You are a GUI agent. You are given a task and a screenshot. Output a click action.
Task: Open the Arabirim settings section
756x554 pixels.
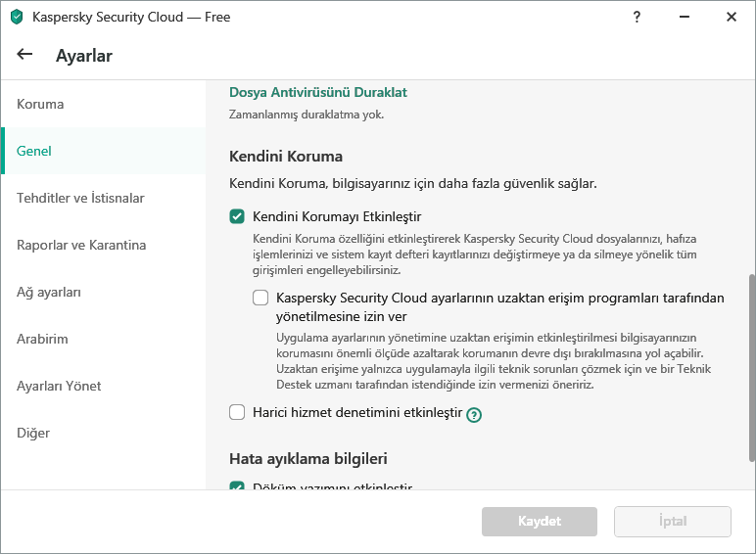tap(42, 339)
